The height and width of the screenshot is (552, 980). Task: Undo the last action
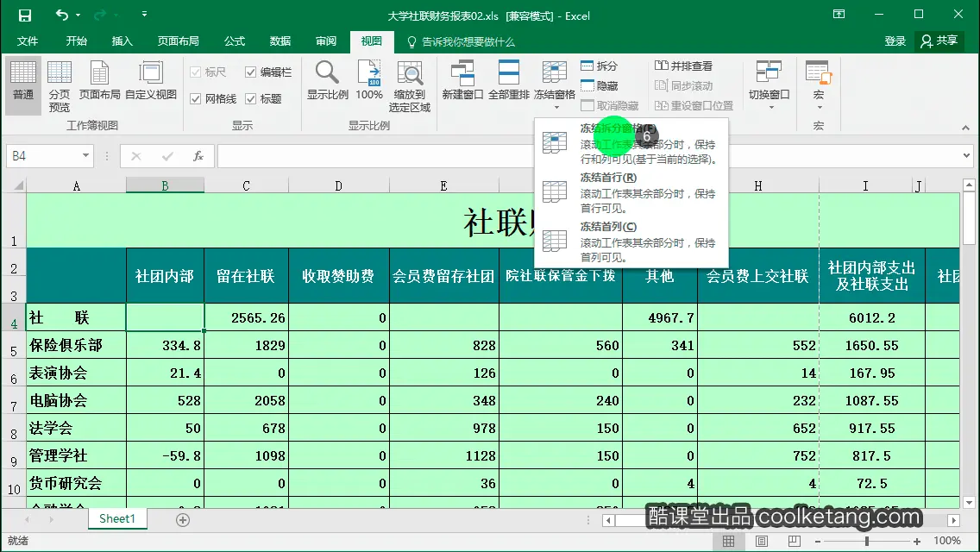pos(62,15)
